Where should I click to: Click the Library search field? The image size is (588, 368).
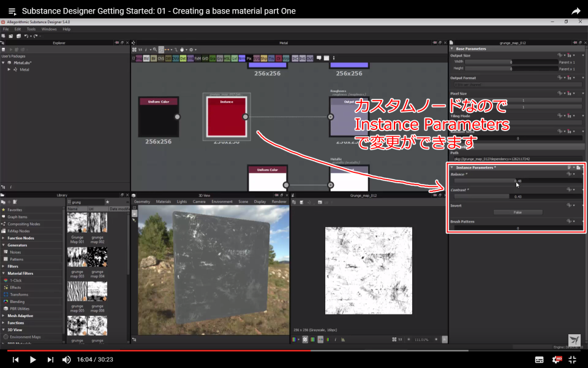(88, 202)
